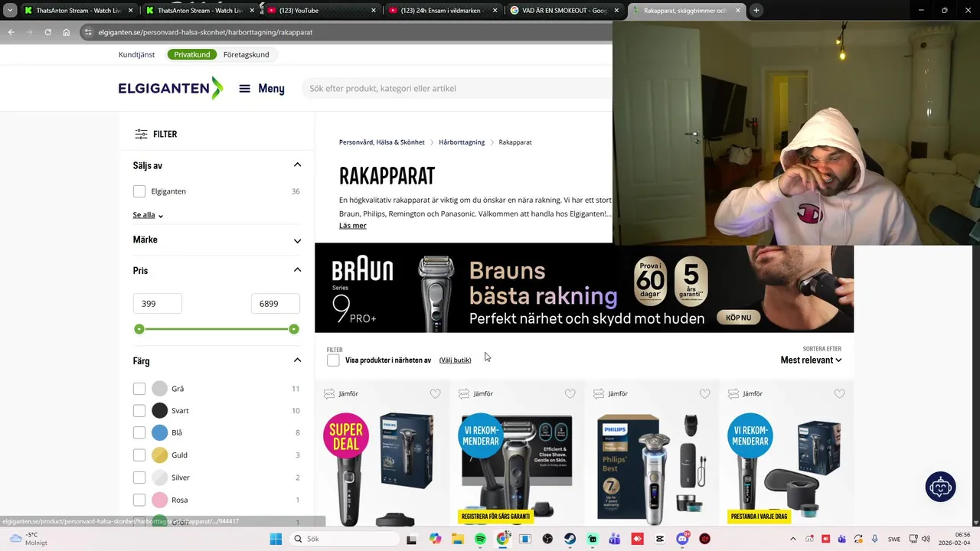
Task: Open the Hårborttagning breadcrumb
Action: point(462,142)
